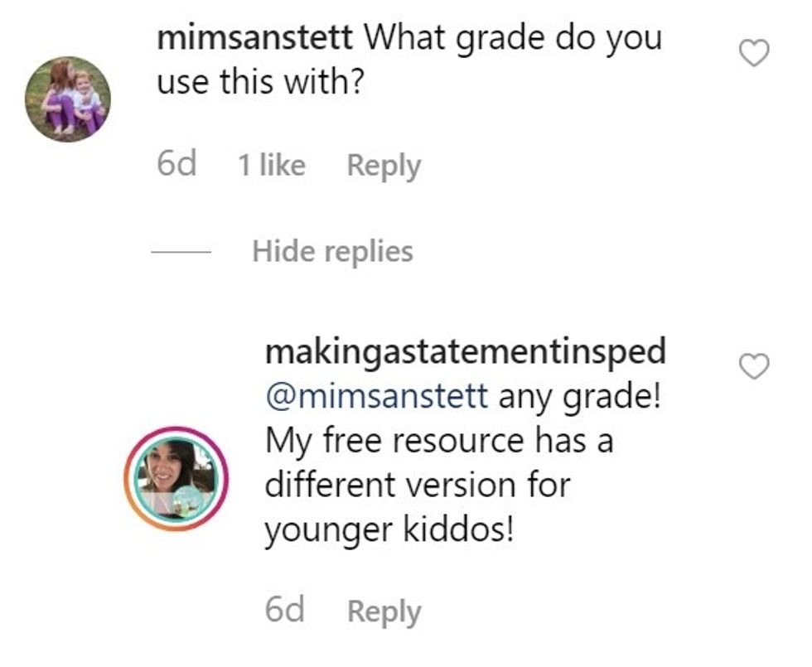Viewport: 812px width, 667px height.
Task: Click the "use this with?" text line
Action: click(260, 82)
